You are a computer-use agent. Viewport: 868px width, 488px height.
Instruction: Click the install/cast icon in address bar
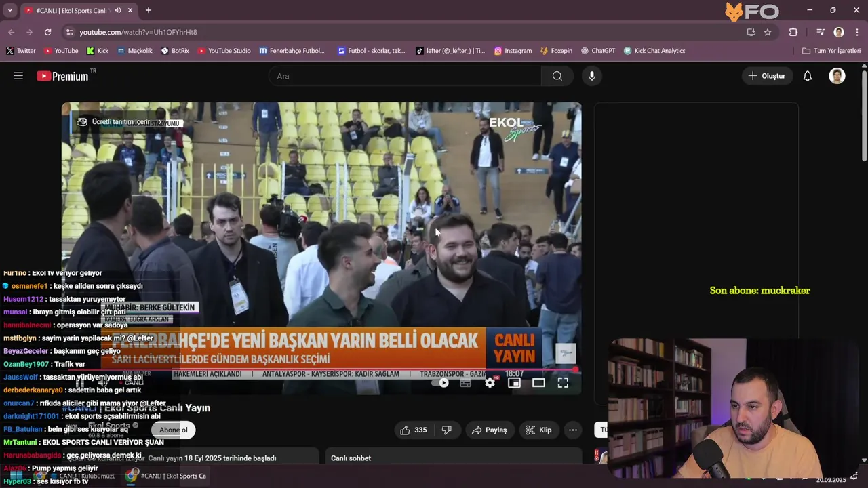(751, 32)
